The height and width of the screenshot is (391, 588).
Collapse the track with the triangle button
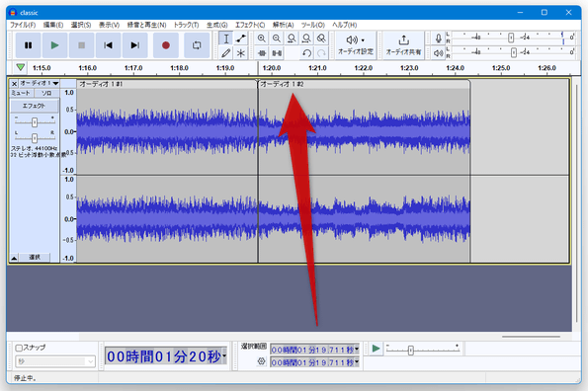(14, 258)
